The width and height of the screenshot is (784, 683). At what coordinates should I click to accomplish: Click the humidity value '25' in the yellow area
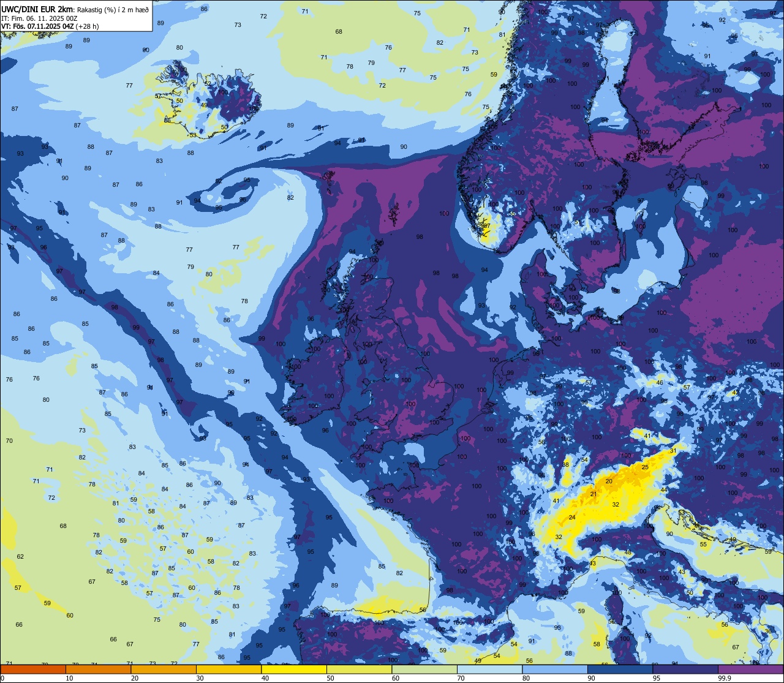point(644,467)
